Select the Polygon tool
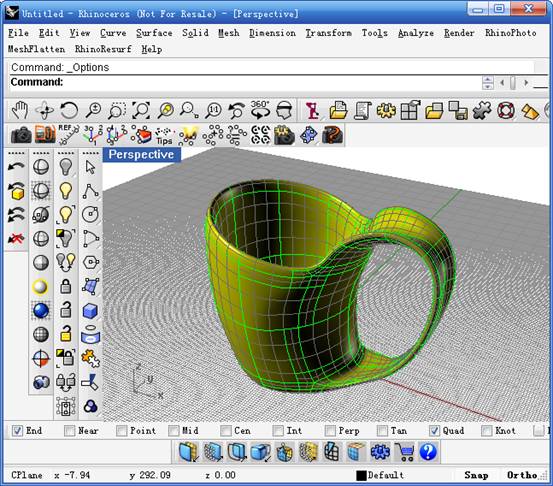 91,262
